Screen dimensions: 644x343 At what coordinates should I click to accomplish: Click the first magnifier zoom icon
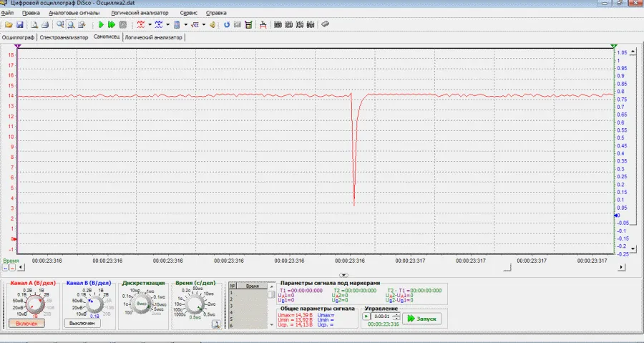tap(60, 24)
